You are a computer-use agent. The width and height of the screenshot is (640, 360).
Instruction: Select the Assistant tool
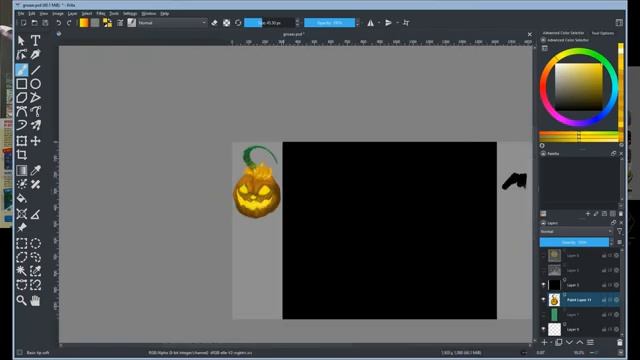(22, 214)
